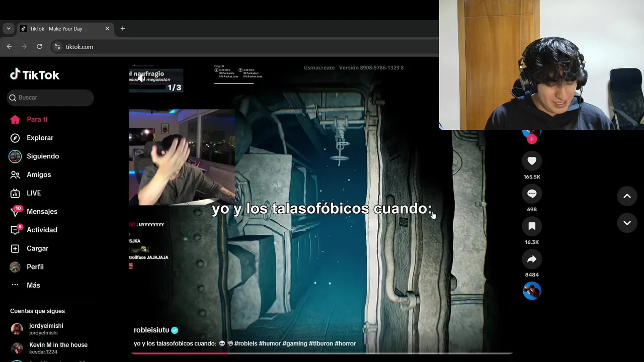The height and width of the screenshot is (362, 644).
Task: Open the Para ti feed
Action: point(37,119)
